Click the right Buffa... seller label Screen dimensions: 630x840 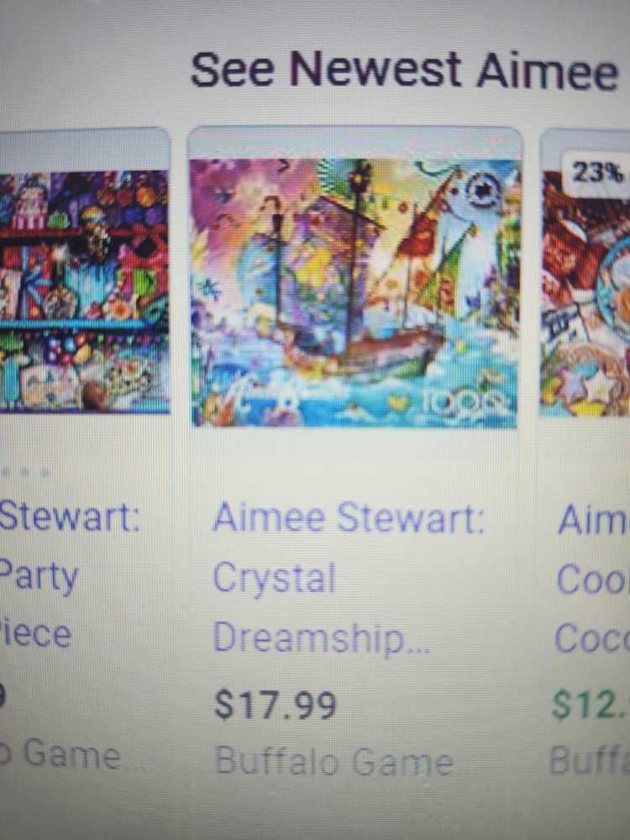click(590, 759)
